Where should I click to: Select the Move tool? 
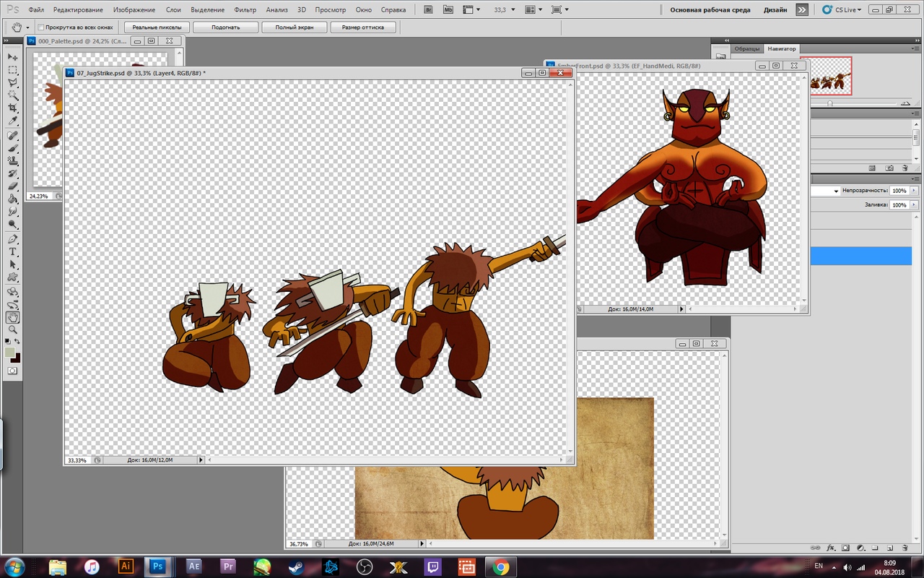12,57
